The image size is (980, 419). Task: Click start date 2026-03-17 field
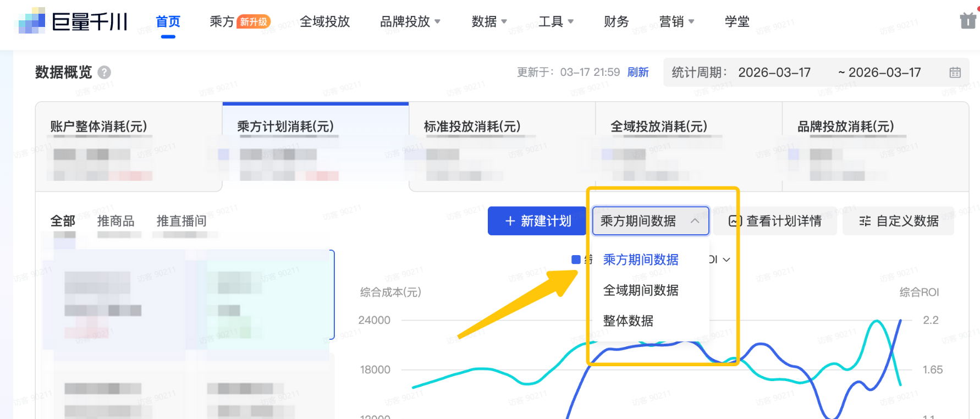coord(774,73)
